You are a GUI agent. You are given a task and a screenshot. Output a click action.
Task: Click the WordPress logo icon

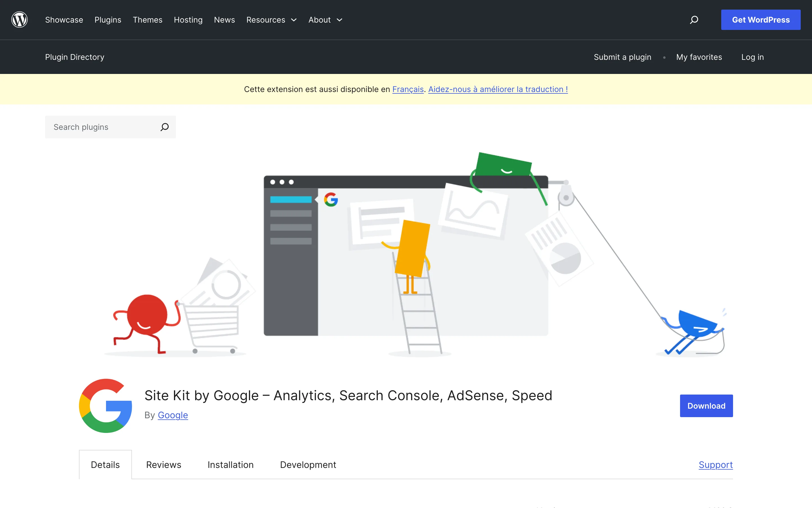[19, 20]
